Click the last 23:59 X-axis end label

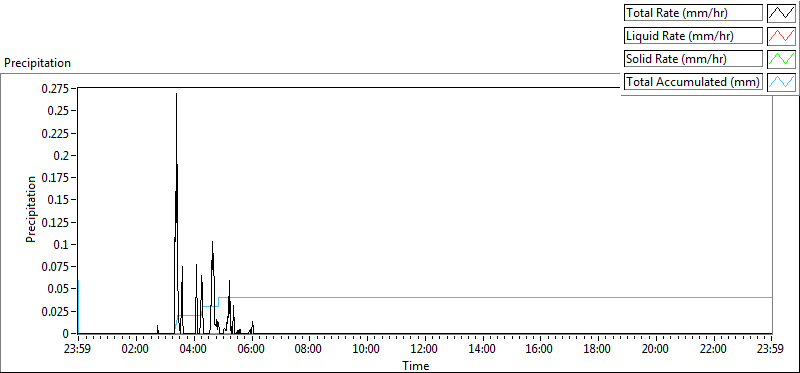point(772,350)
